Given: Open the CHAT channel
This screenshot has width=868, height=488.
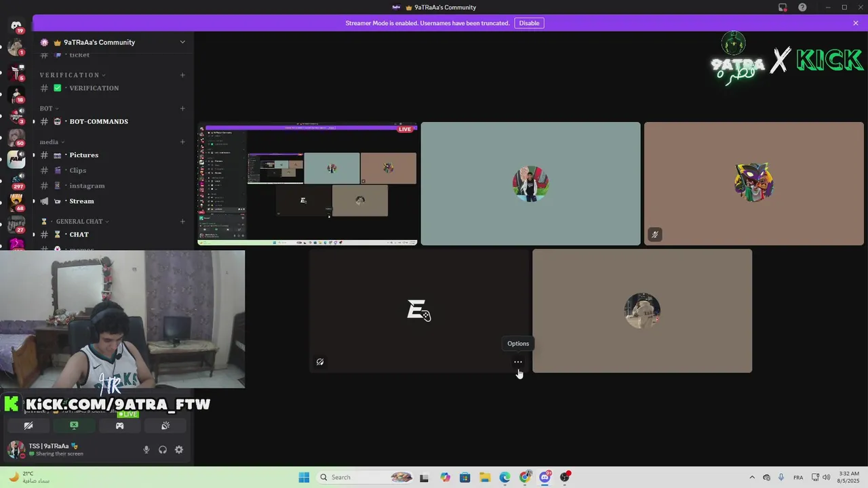Looking at the screenshot, I should 113,235.
